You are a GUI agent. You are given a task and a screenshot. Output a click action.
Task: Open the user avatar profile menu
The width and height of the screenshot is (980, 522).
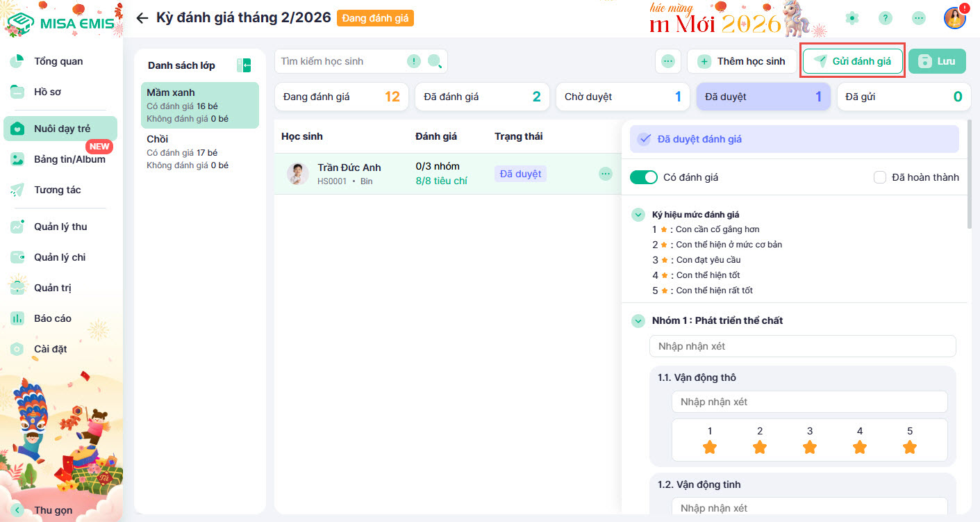[x=955, y=18]
